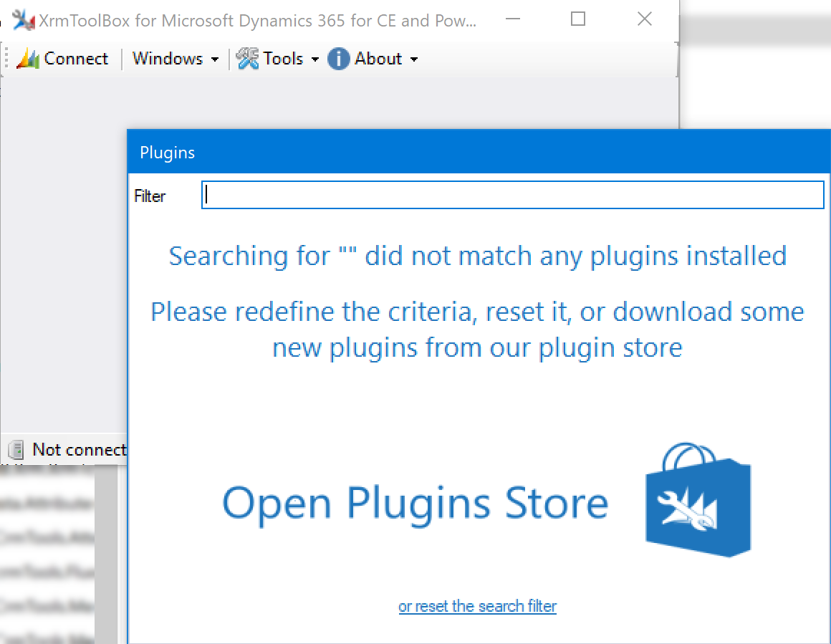Screen dimensions: 831x644
Task: Click the server icon in status bar
Action: (x=16, y=450)
